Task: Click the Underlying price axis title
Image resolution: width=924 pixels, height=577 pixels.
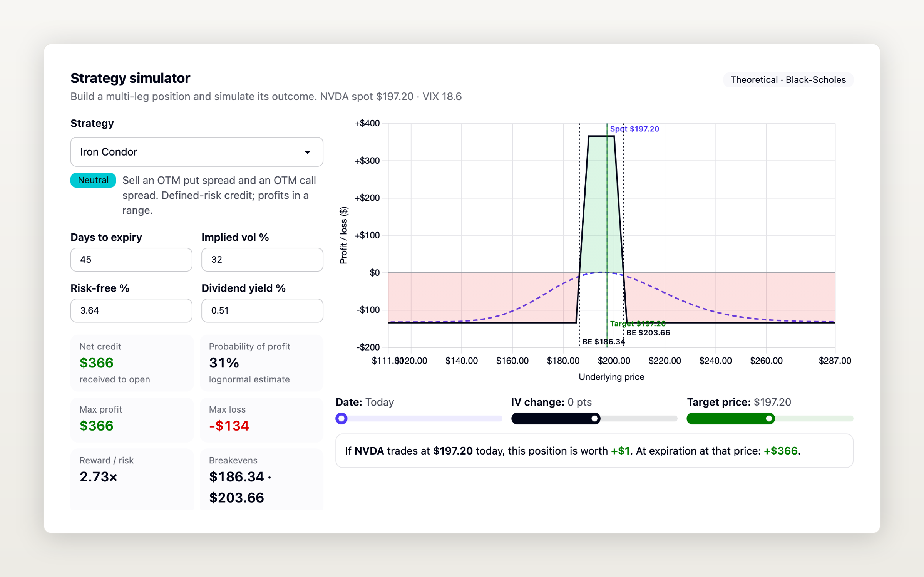Action: 611,377
